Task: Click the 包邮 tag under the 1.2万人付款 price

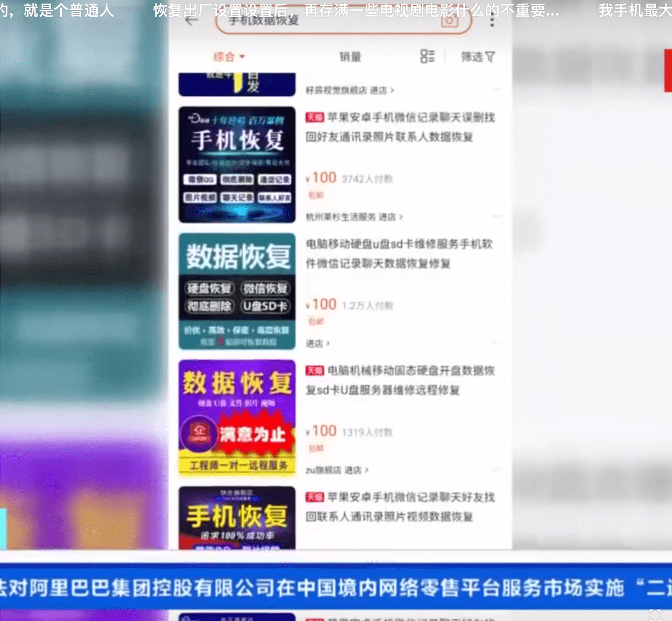Action: pos(316,322)
